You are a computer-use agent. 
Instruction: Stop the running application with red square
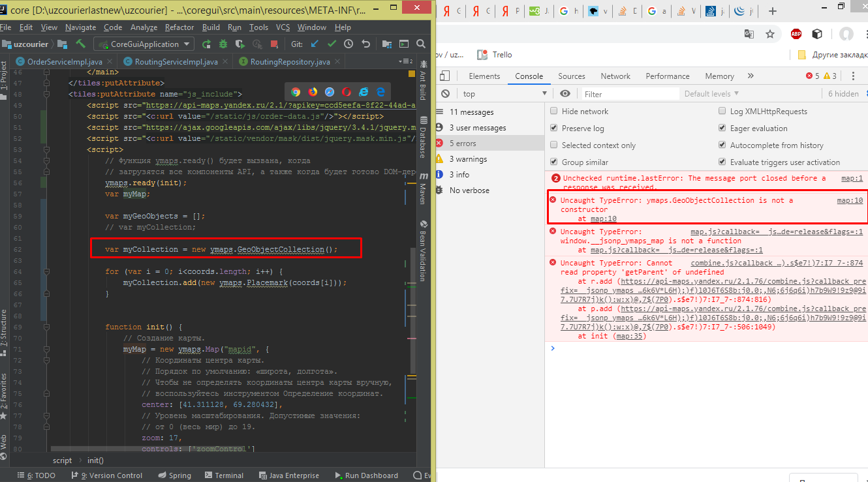coord(274,44)
